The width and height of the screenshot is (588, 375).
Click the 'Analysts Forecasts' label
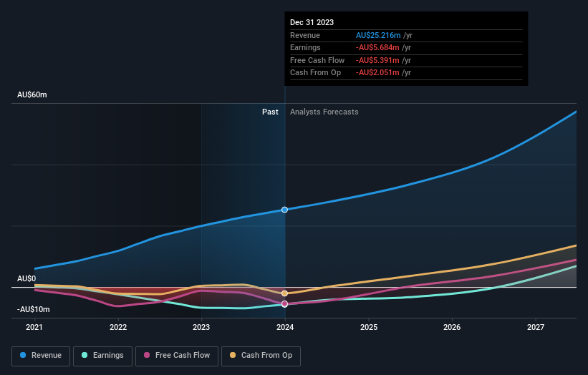click(324, 112)
